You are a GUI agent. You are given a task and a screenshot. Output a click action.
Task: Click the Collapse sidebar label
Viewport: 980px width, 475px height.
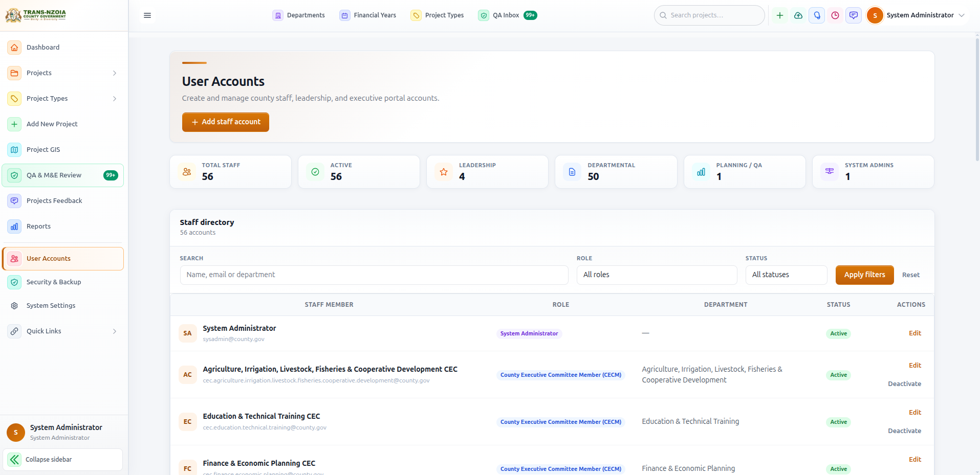49,460
